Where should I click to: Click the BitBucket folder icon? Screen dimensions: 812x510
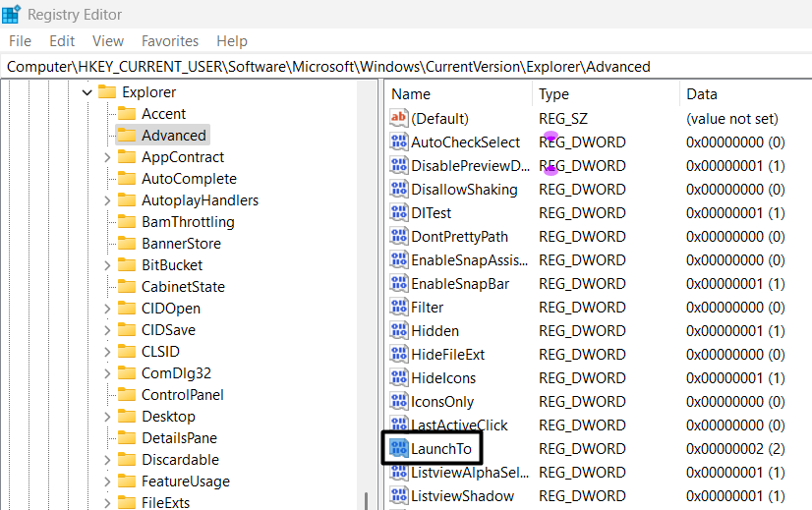(x=126, y=265)
